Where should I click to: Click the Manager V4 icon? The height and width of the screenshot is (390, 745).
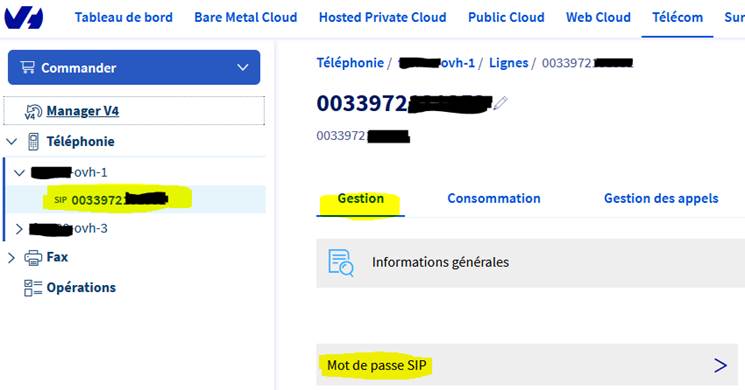(x=33, y=112)
